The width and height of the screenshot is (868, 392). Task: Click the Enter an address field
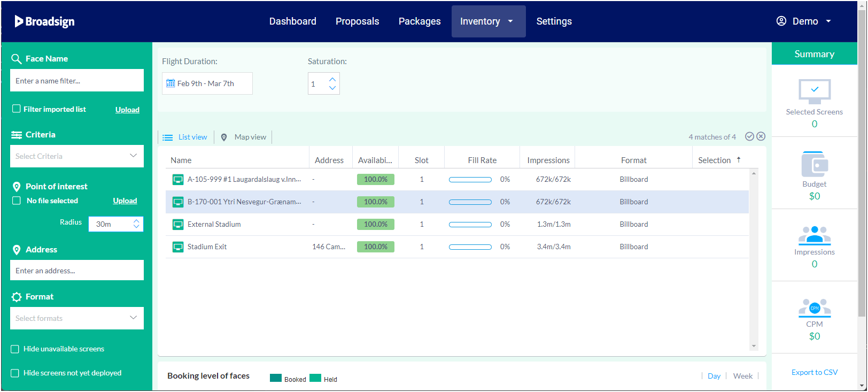point(77,270)
